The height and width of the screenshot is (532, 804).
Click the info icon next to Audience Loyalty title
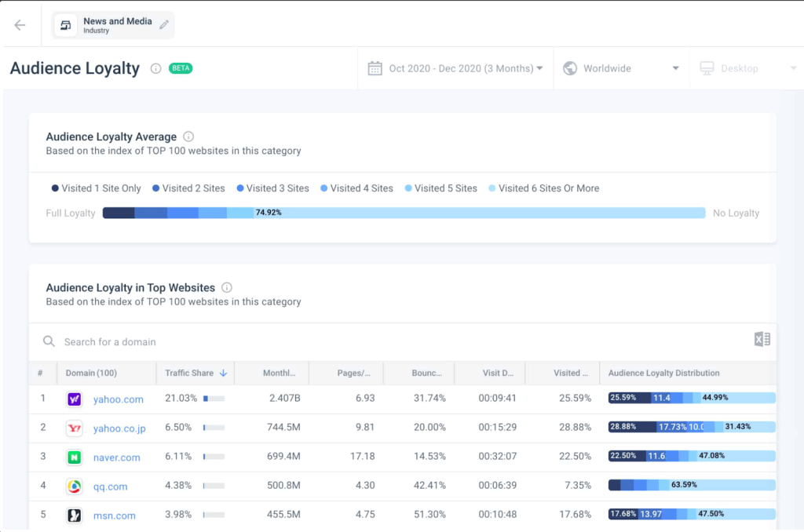point(155,68)
